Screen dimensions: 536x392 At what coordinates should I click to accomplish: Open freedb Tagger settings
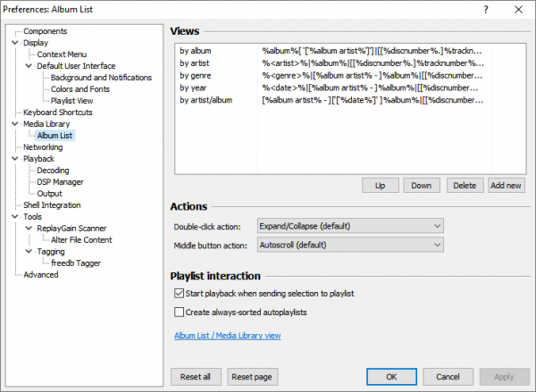pyautogui.click(x=75, y=263)
